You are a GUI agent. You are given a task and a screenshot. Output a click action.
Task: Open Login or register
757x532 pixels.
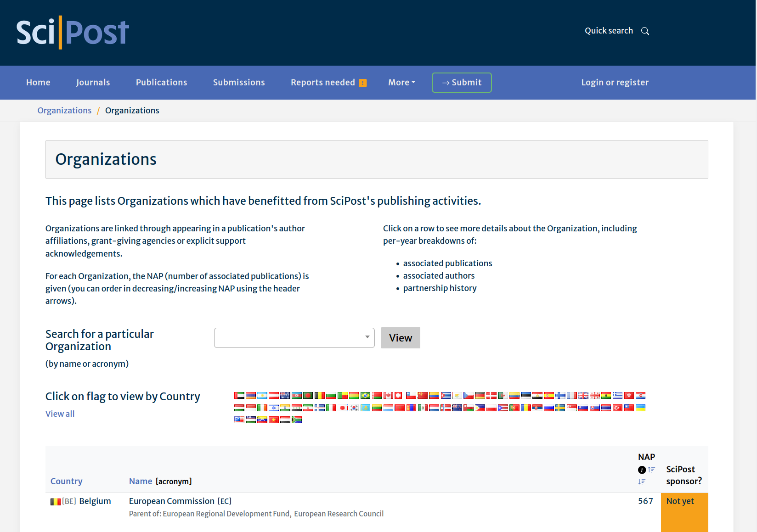pyautogui.click(x=615, y=83)
